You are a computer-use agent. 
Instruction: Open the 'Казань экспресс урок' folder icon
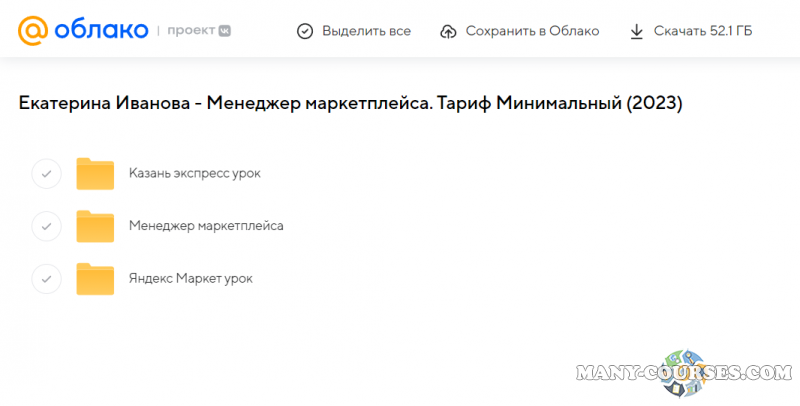click(x=96, y=173)
